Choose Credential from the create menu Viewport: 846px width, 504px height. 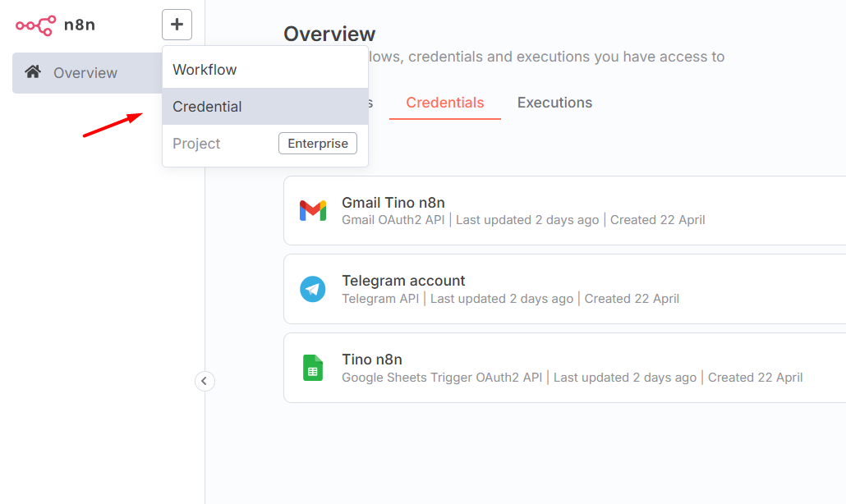(265, 107)
